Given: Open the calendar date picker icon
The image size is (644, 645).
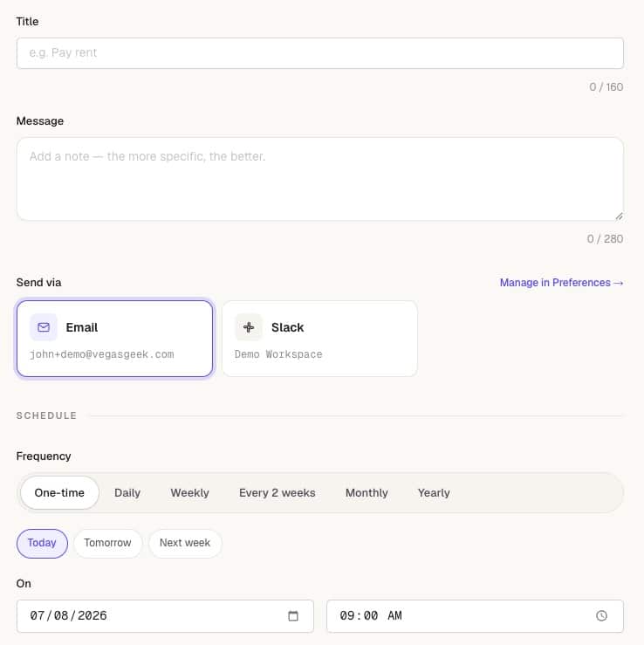Looking at the screenshot, I should (293, 616).
